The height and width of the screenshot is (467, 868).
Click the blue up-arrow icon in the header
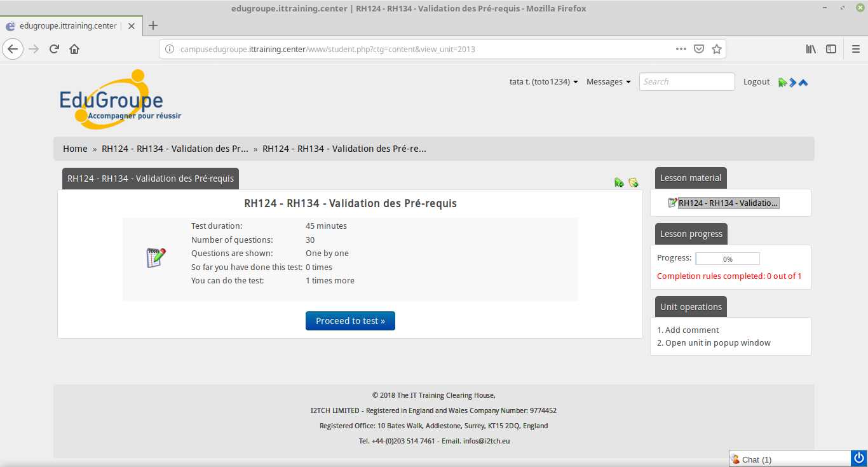[x=803, y=82]
